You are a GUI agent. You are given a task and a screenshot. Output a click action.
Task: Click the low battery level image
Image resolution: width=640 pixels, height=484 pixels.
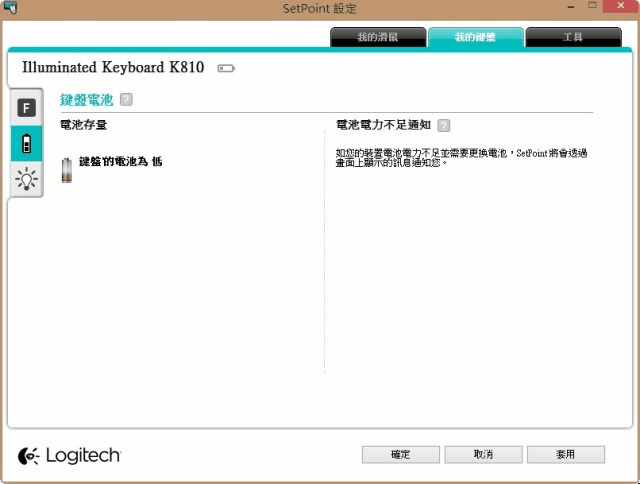tap(67, 169)
